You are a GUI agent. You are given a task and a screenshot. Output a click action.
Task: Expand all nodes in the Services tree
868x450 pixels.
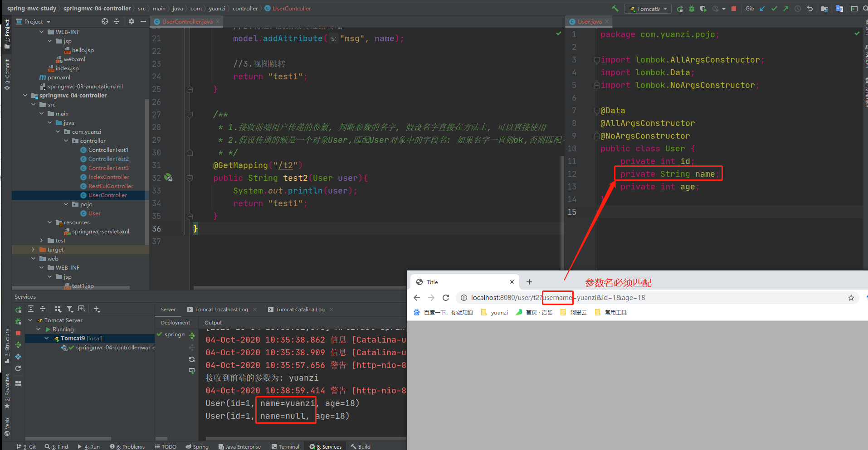pyautogui.click(x=31, y=309)
